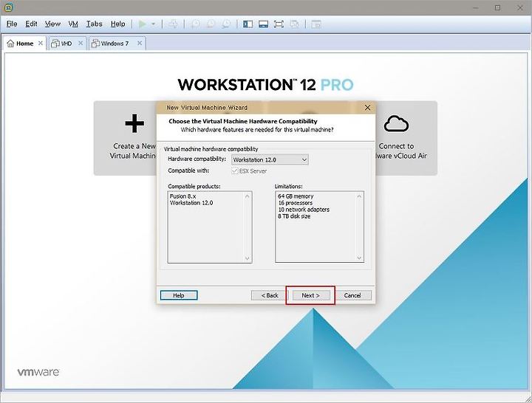Click the Create a New Virtual Machine plus icon
This screenshot has width=532, height=403.
click(x=134, y=123)
